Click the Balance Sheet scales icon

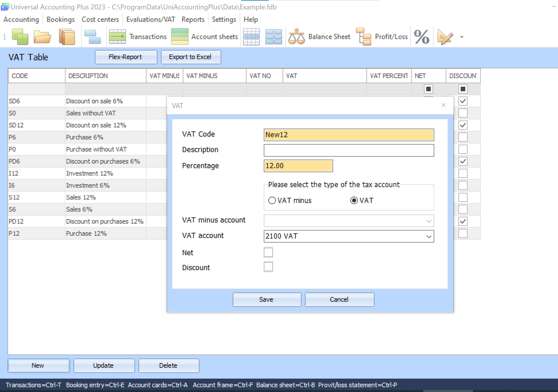coord(296,37)
